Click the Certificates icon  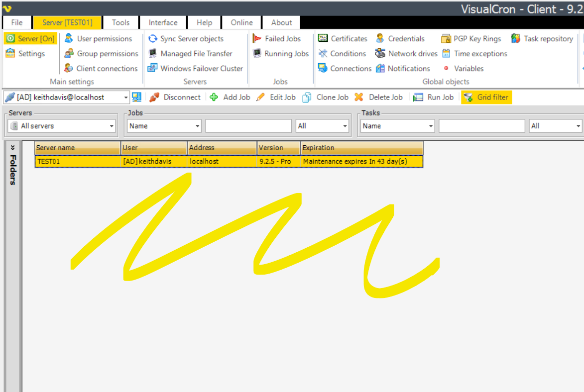coord(323,38)
